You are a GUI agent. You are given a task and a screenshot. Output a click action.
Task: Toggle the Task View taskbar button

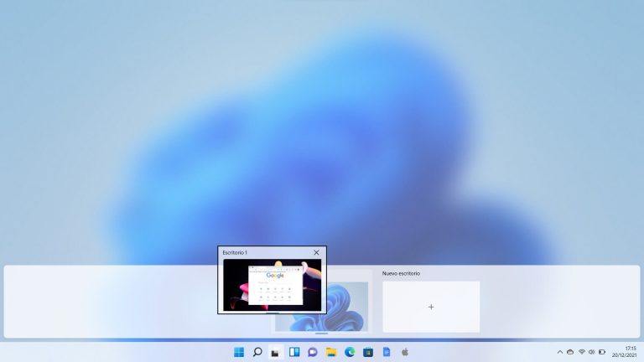pyautogui.click(x=276, y=352)
